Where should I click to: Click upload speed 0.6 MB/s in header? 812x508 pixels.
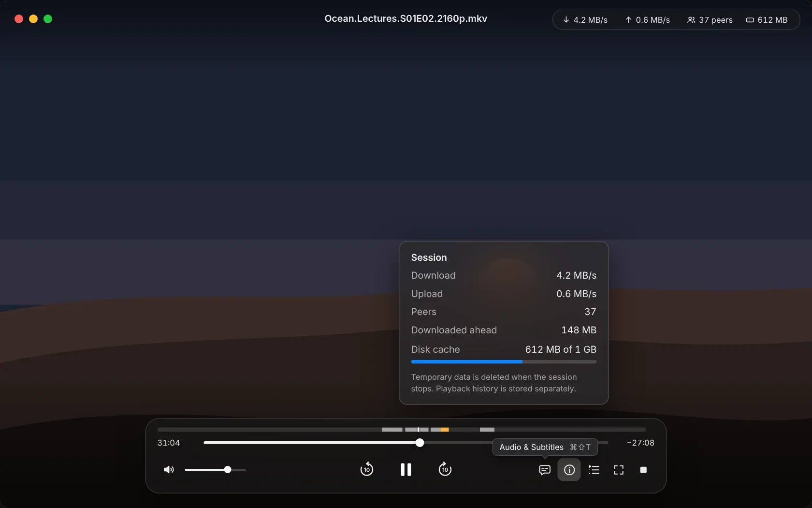pos(647,20)
